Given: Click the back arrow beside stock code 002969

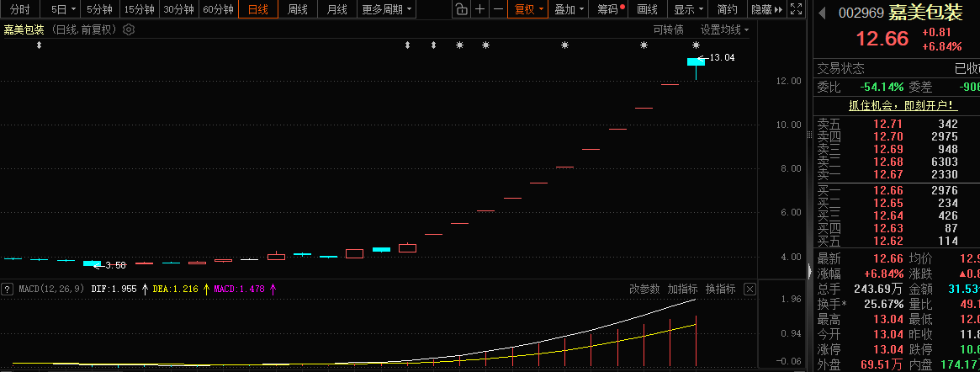Looking at the screenshot, I should point(822,13).
